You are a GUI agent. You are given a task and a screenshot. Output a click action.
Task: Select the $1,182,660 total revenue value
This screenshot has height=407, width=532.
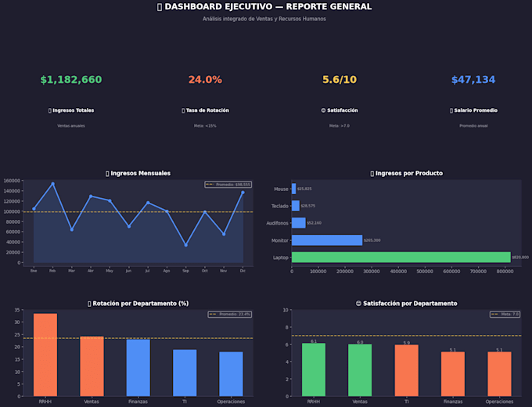71,79
